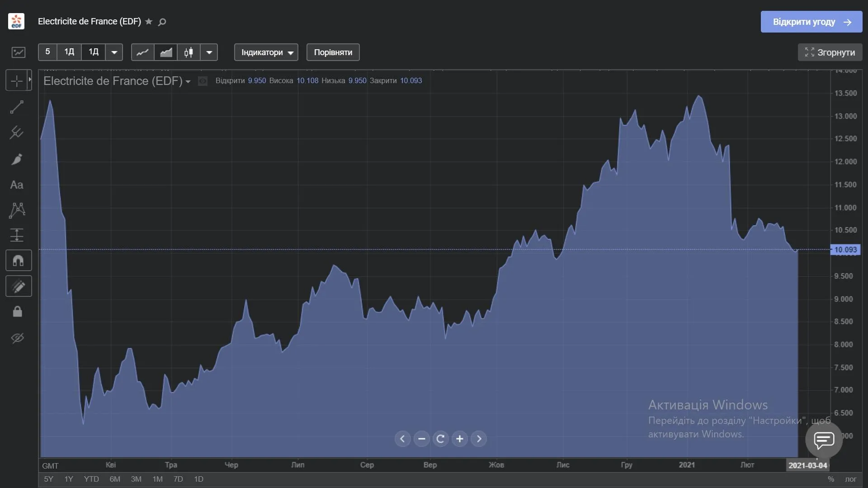Select candlestick chart style
868x488 pixels.
tap(189, 52)
